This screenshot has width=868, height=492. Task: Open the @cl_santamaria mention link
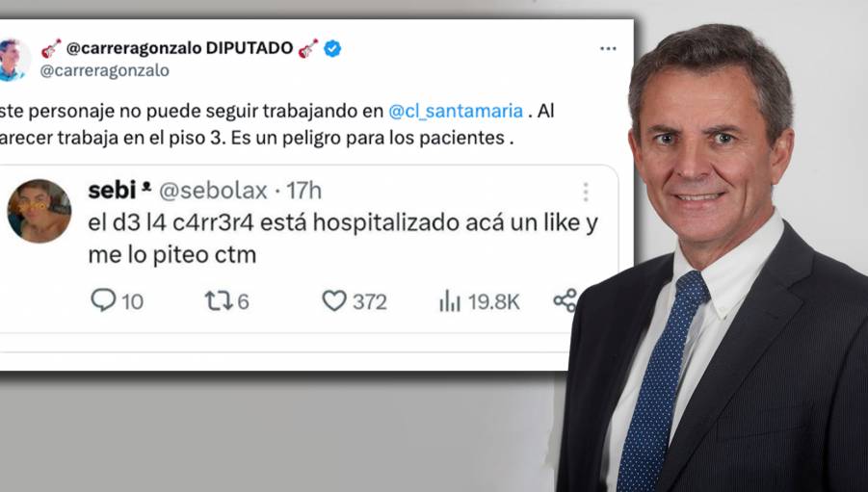(x=456, y=111)
